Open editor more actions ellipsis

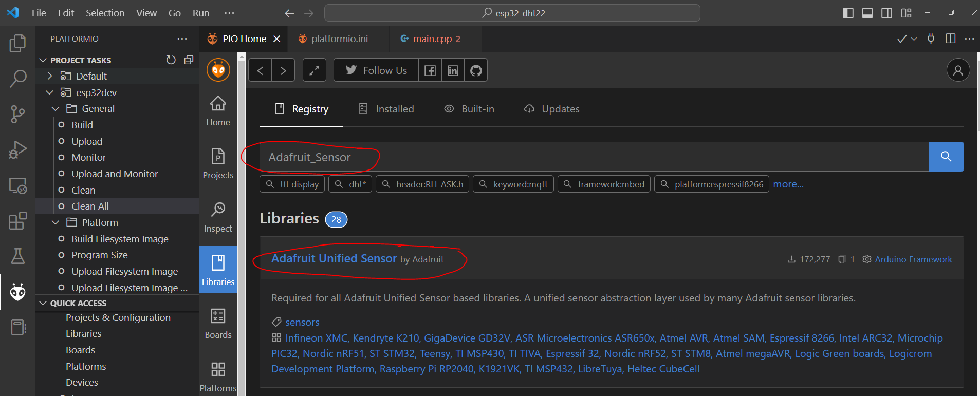(969, 39)
